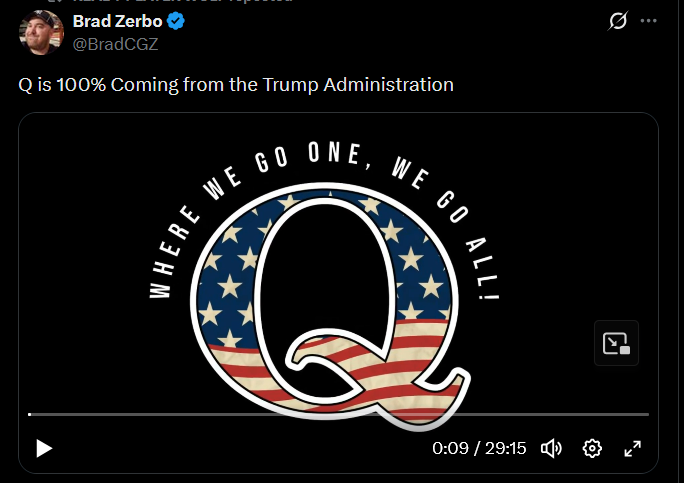Enter fullscreen video mode
The image size is (684, 483).
coord(632,448)
